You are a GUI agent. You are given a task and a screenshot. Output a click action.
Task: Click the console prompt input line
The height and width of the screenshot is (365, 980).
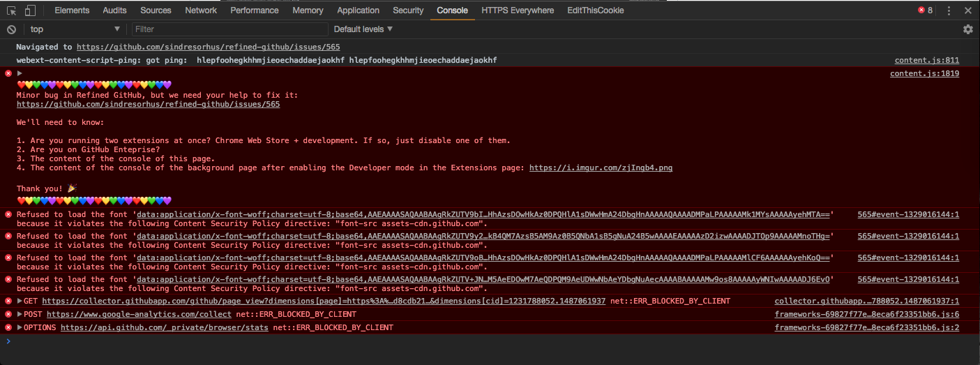point(490,342)
